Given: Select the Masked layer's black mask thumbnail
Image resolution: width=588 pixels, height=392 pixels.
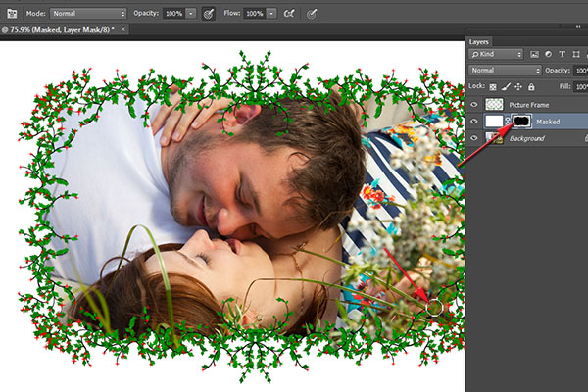Looking at the screenshot, I should pos(521,122).
